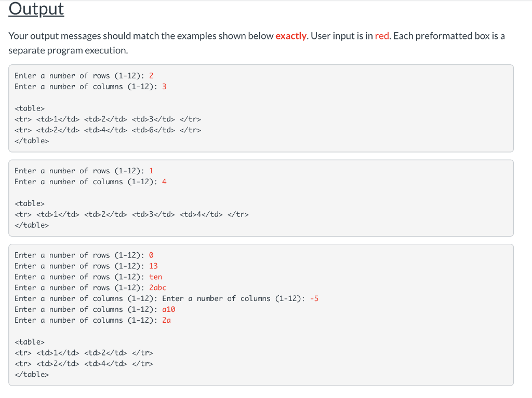
Task: Click the closing table tag in first box
Action: (32, 141)
